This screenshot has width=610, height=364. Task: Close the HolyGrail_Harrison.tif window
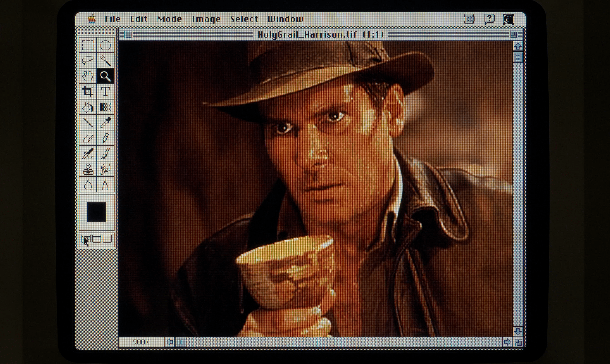[x=128, y=35]
